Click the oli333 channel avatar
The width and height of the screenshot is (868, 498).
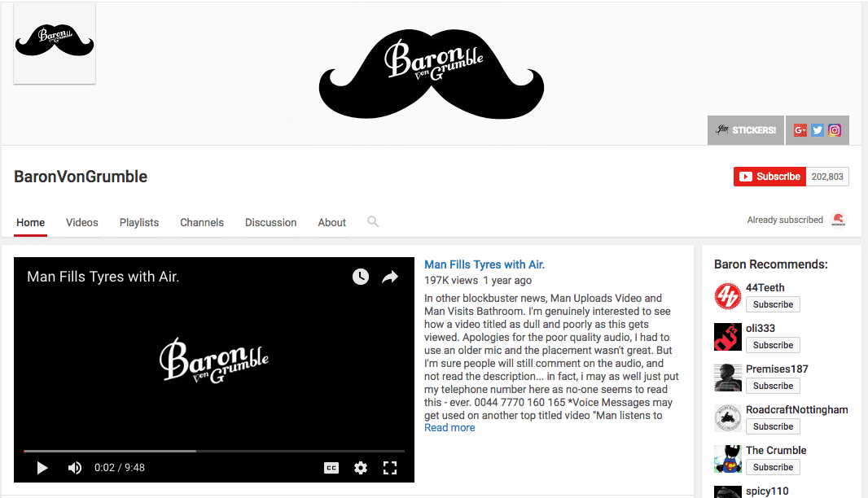[x=727, y=336]
